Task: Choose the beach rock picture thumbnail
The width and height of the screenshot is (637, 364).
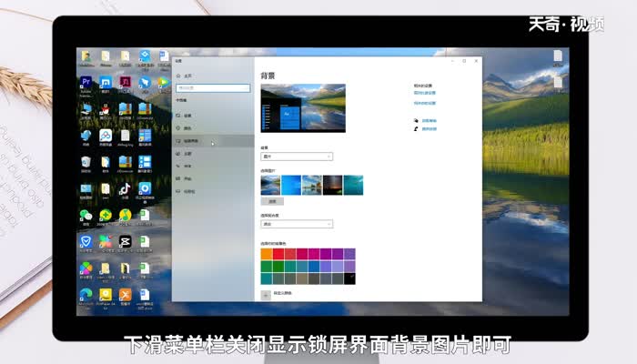Action: (312, 186)
